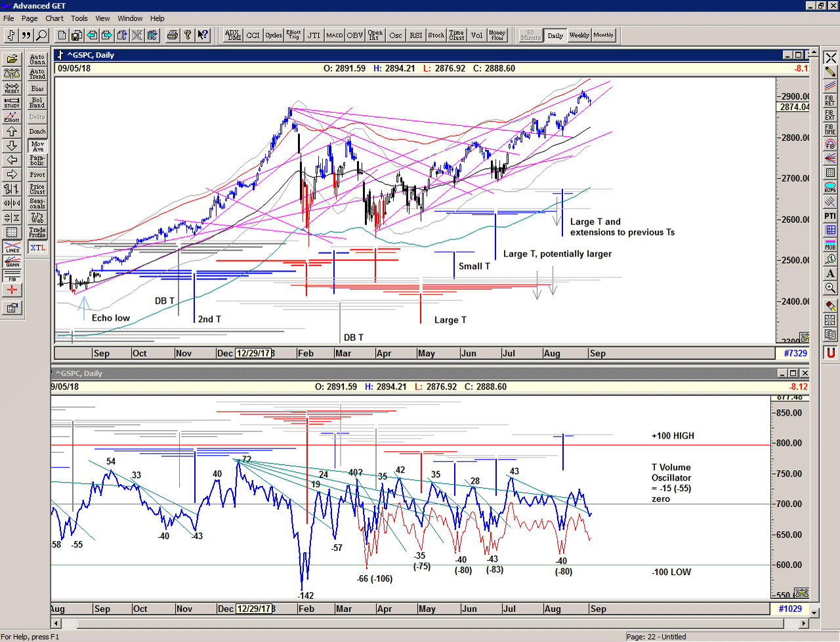Click the Weekly timeframe button
840x642 pixels.
(x=579, y=35)
